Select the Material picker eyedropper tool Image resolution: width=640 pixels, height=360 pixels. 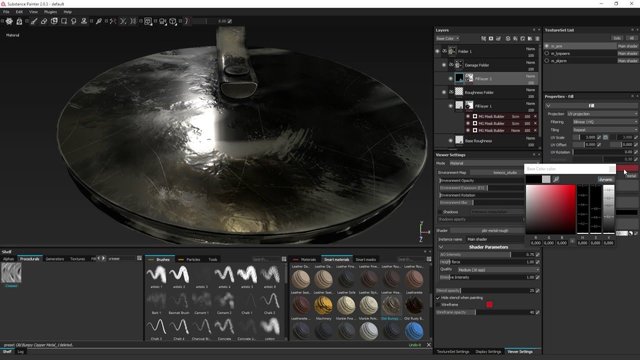click(x=99, y=21)
